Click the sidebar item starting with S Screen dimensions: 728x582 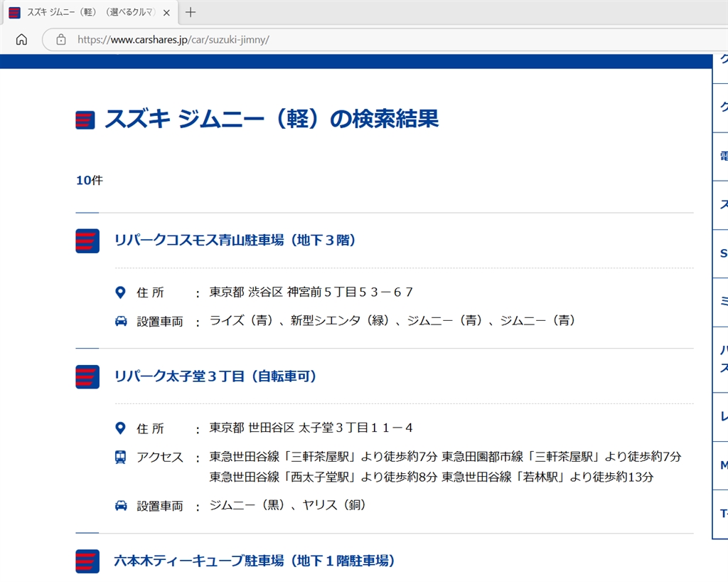(x=720, y=253)
